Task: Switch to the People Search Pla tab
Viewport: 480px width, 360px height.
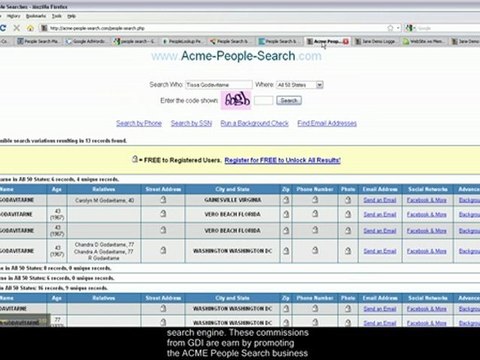Action: (x=38, y=41)
